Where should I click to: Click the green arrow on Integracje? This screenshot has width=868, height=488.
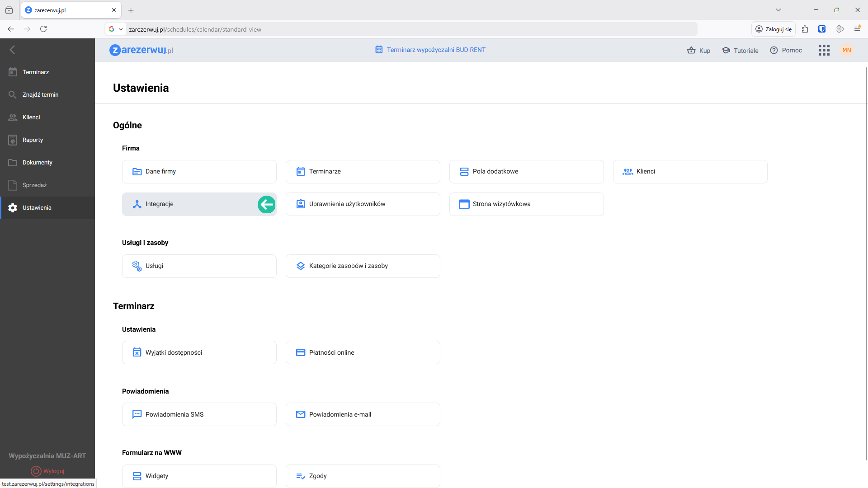tap(266, 204)
